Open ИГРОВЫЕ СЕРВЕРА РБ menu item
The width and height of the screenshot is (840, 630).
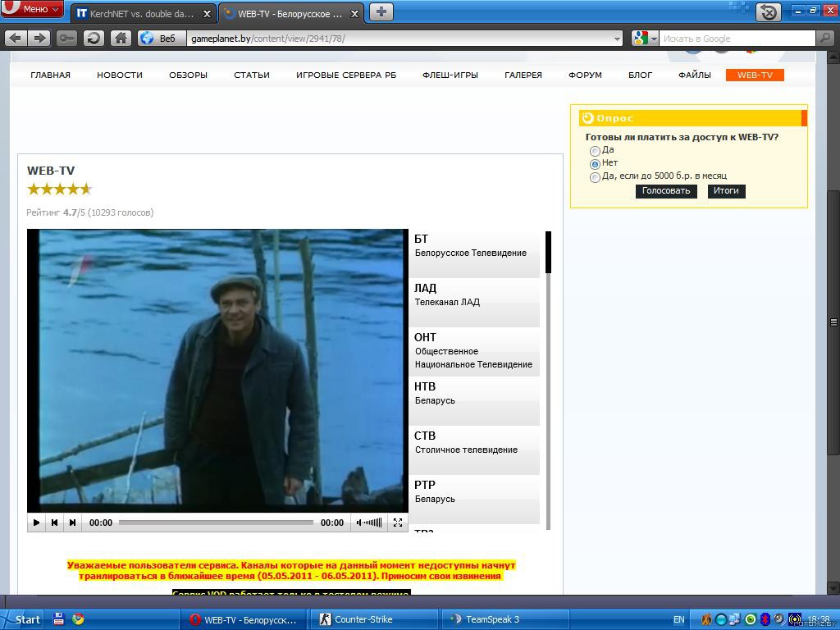coord(346,75)
